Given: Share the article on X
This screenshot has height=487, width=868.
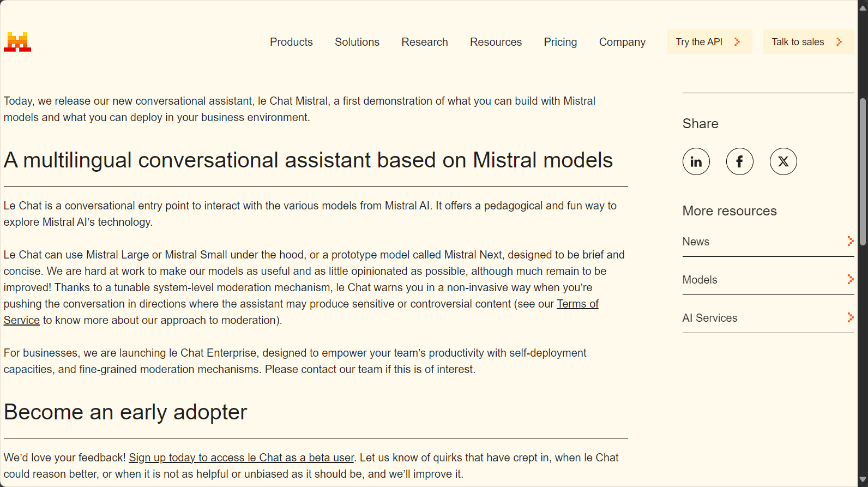Looking at the screenshot, I should [783, 161].
